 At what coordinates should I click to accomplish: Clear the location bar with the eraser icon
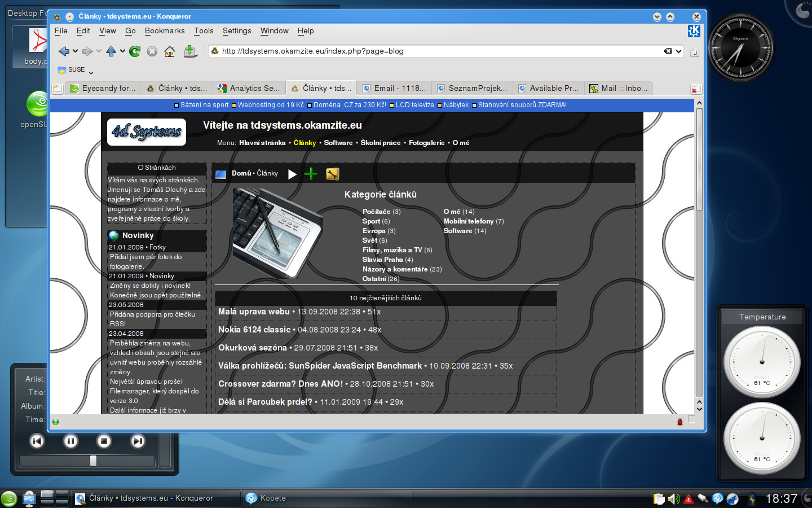point(668,51)
